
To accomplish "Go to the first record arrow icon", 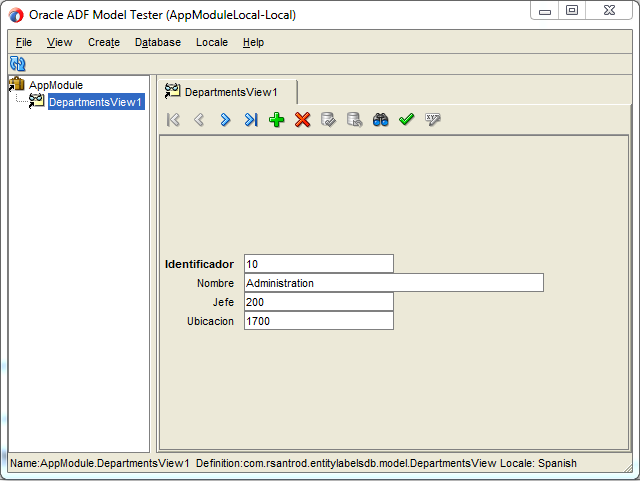I will coord(173,120).
